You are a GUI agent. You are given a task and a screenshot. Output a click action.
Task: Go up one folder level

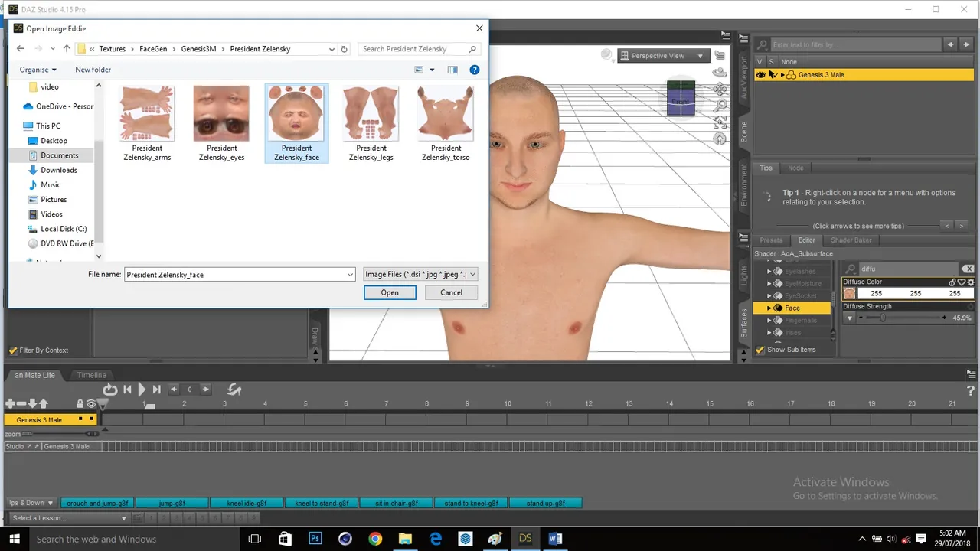[x=67, y=49]
